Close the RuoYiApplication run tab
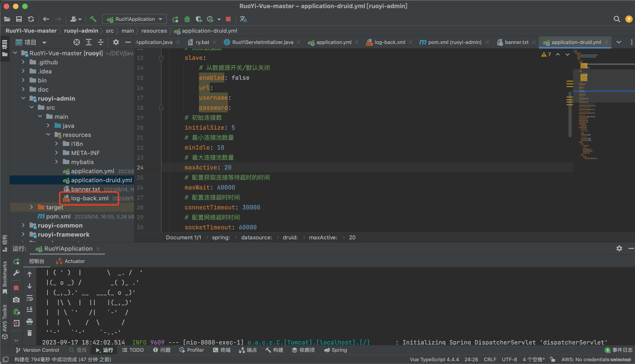The height and width of the screenshot is (364, 635). pos(98,248)
